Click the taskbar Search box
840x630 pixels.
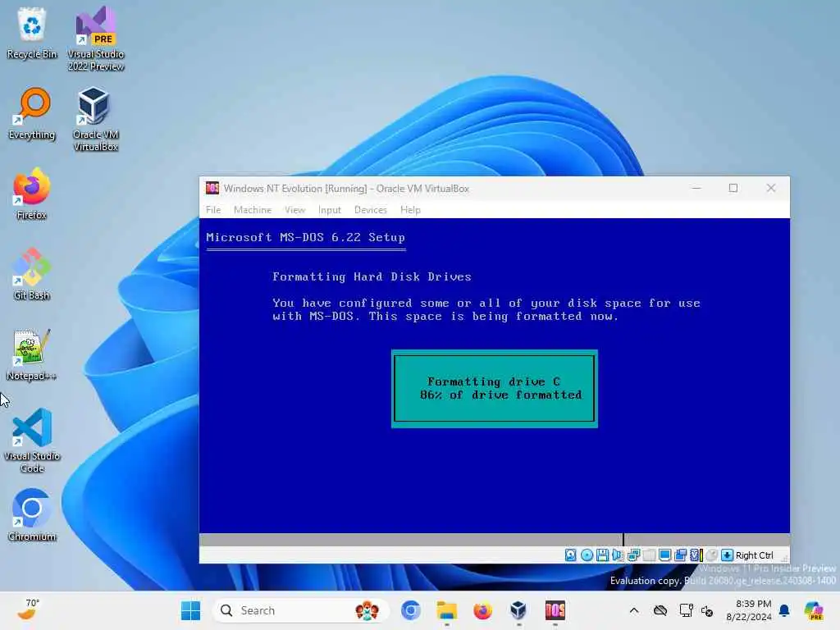300,610
